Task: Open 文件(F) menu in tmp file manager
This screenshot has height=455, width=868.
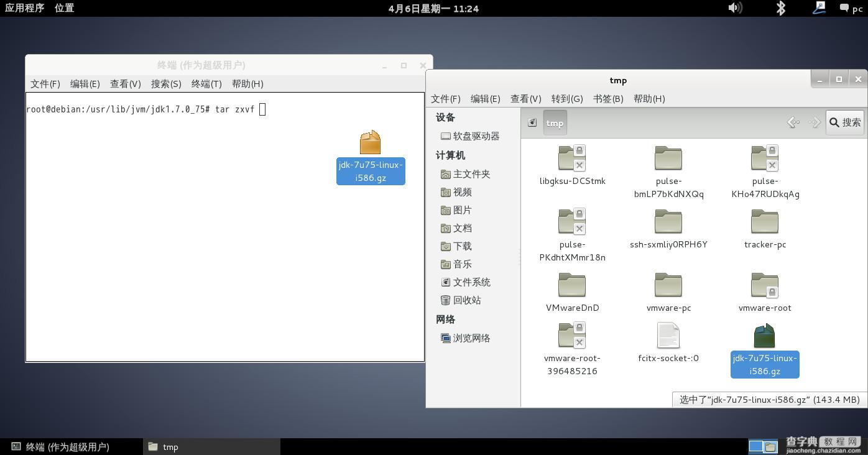Action: tap(446, 99)
